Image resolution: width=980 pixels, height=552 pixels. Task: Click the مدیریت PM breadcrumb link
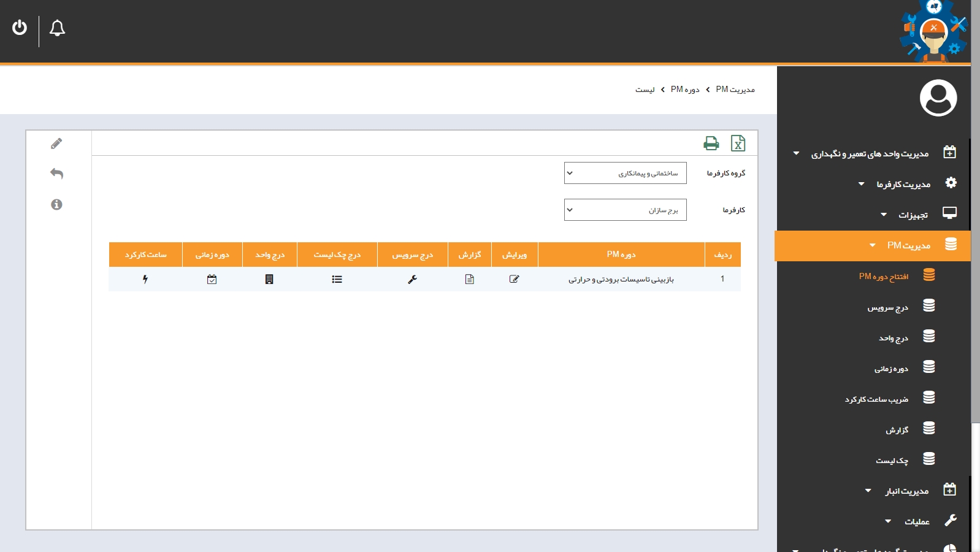(735, 90)
